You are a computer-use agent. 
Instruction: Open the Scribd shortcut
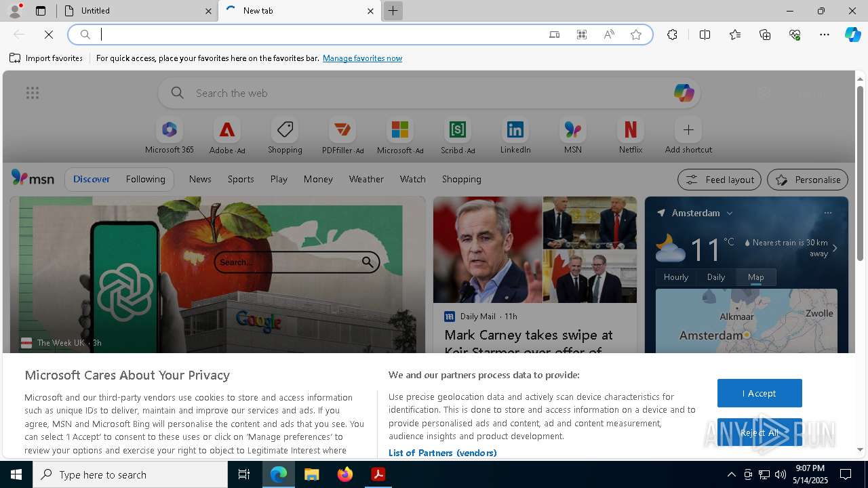click(458, 136)
